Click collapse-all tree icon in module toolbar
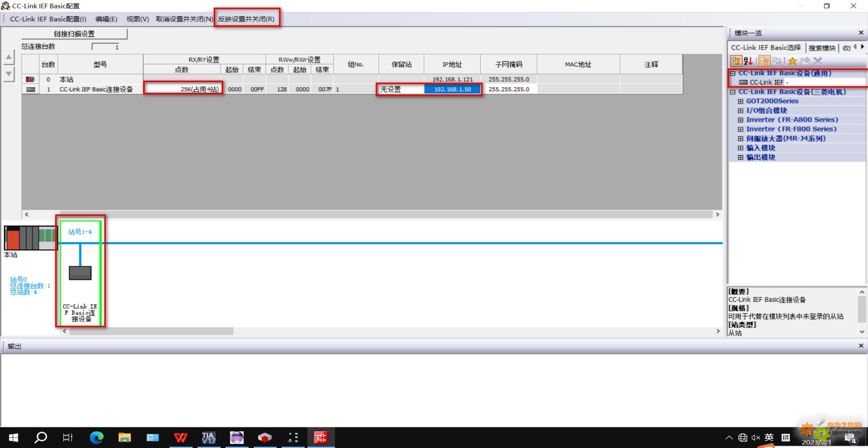This screenshot has height=448, width=868. (x=777, y=61)
